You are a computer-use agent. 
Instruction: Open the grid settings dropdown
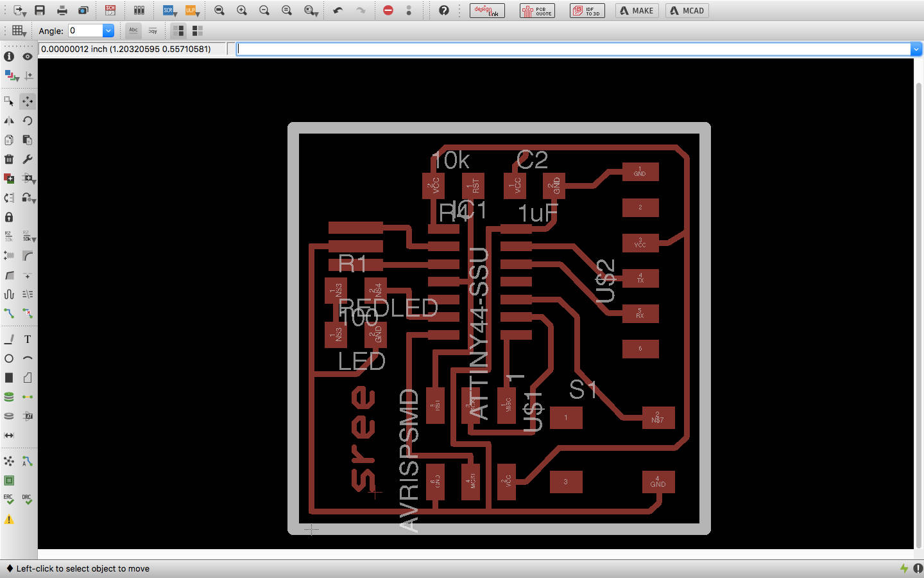click(x=19, y=30)
